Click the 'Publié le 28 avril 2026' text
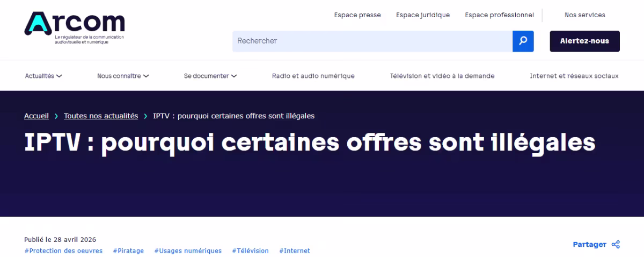This screenshot has height=257, width=644. [60, 239]
